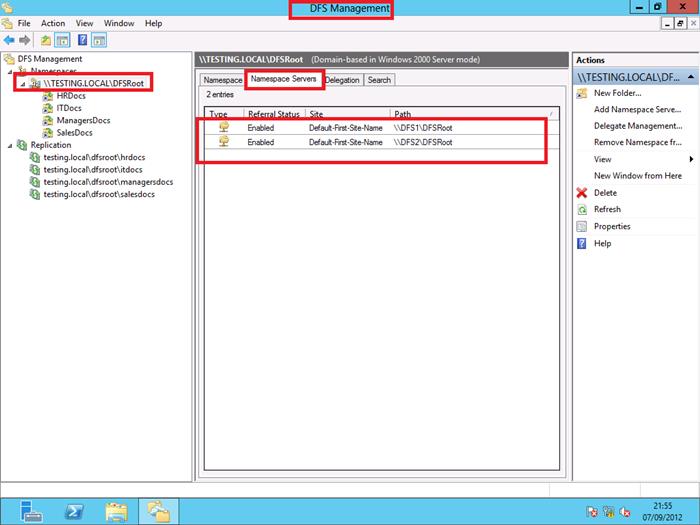The height and width of the screenshot is (525, 700).
Task: Sort by the Referral Status column header
Action: pos(274,114)
